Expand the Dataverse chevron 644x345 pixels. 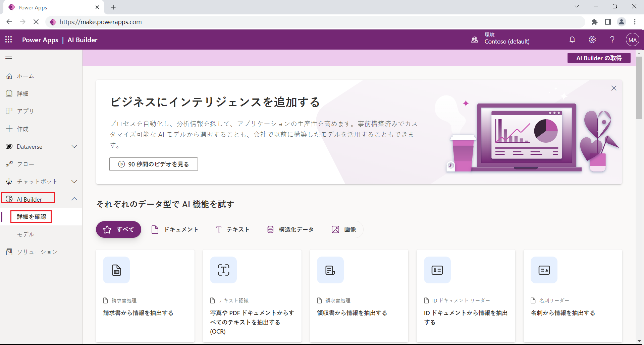click(74, 146)
